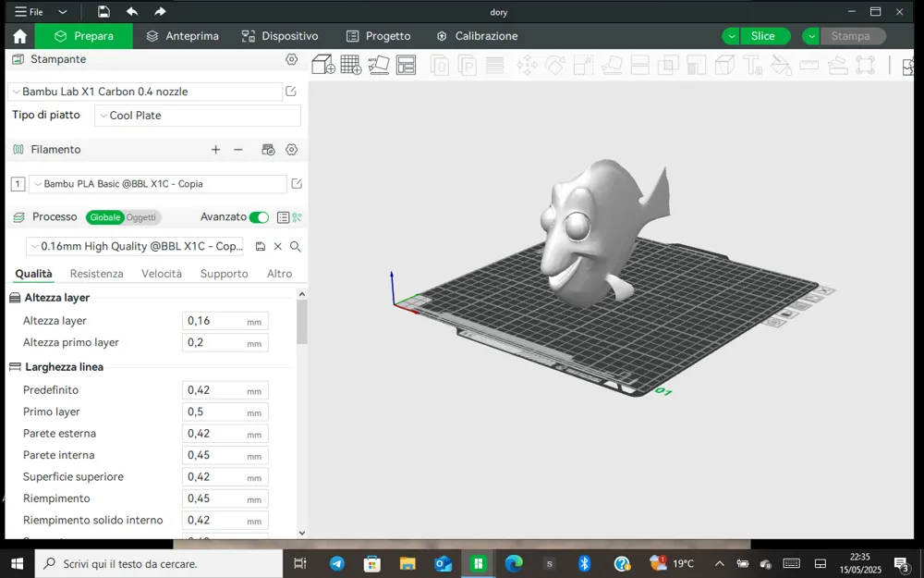The height and width of the screenshot is (578, 924).
Task: Select the Color painting bucket icon
Action: pos(781,65)
